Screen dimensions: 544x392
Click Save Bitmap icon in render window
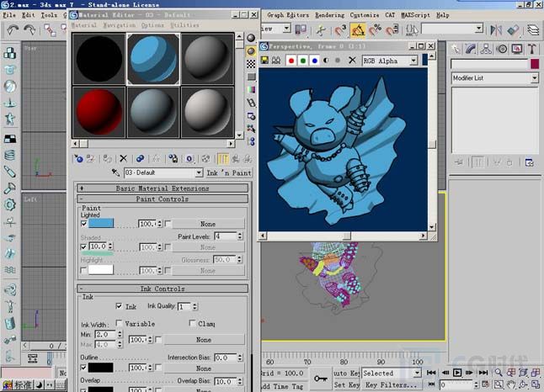point(264,61)
